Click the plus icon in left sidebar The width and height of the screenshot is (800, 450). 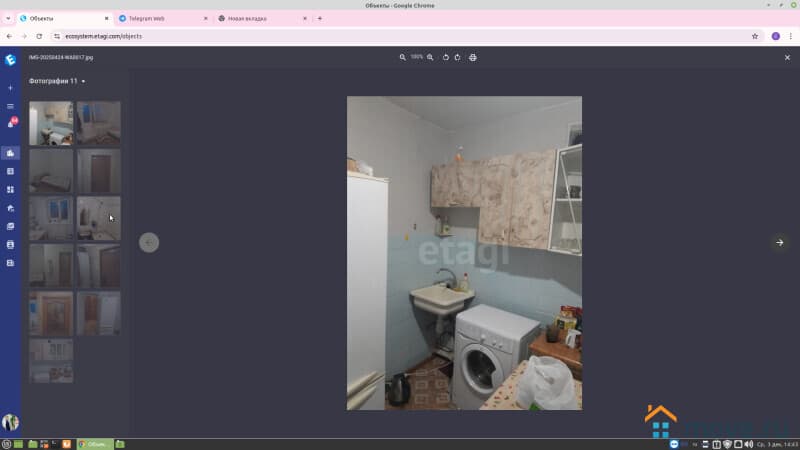tap(11, 88)
